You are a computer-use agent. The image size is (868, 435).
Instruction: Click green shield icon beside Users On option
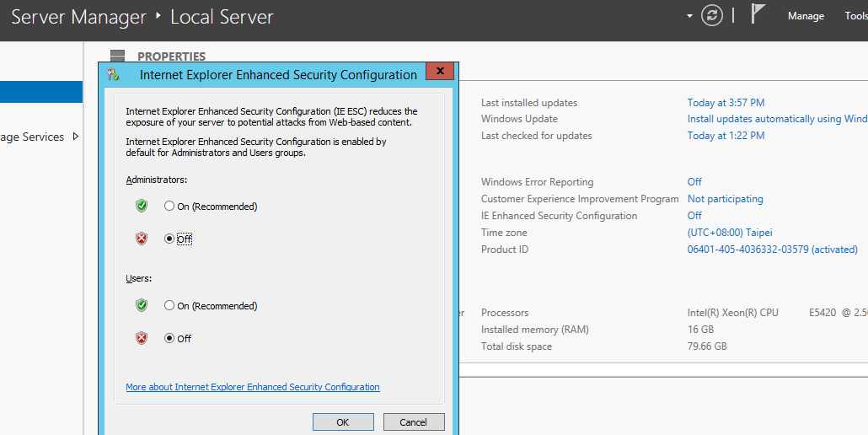[142, 305]
